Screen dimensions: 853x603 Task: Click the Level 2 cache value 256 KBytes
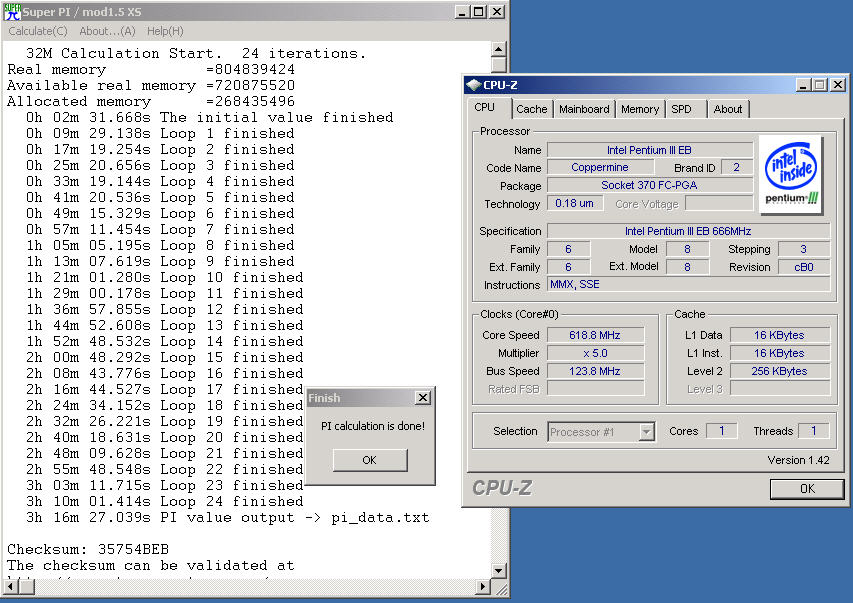(780, 371)
